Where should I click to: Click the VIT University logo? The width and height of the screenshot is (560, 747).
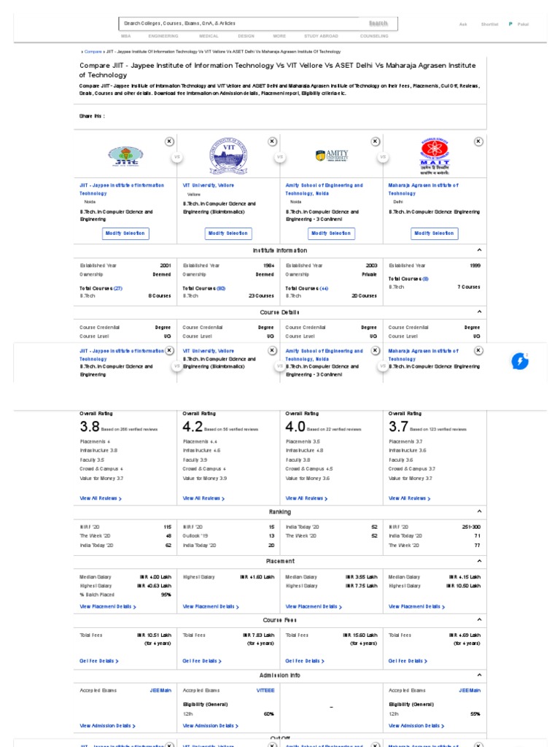pyautogui.click(x=228, y=155)
